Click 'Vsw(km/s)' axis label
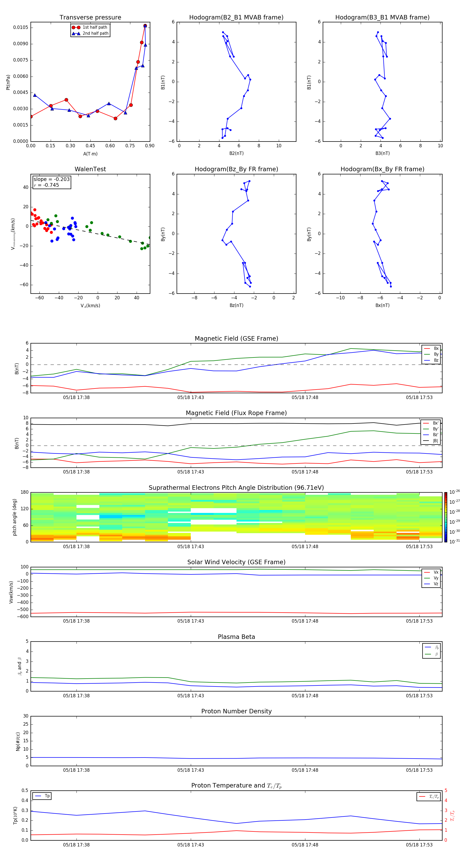The width and height of the screenshot is (473, 868). point(11,592)
